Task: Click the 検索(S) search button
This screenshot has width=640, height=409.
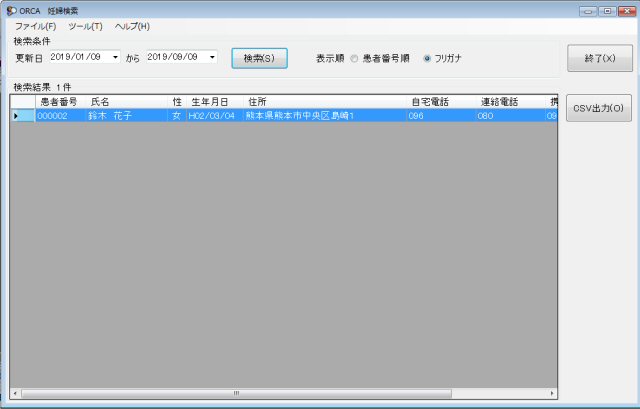Action: pos(260,58)
